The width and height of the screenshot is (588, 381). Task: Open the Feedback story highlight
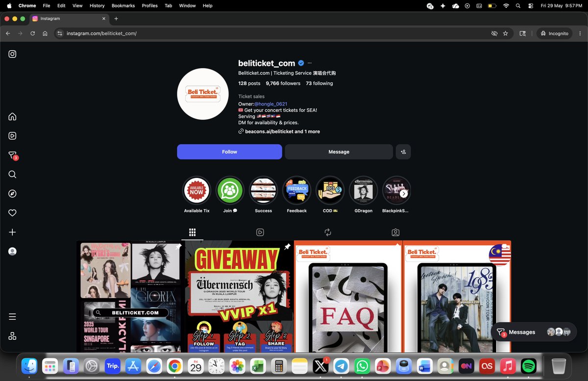pyautogui.click(x=296, y=190)
